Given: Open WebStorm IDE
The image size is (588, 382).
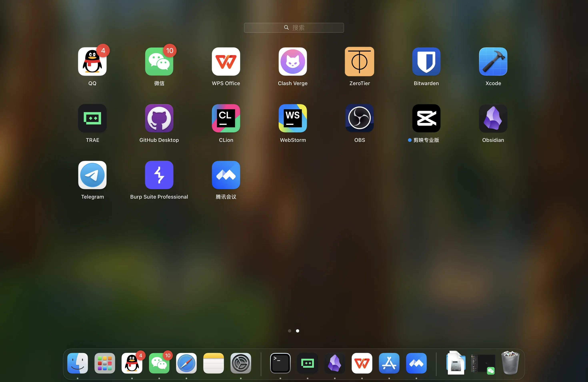Looking at the screenshot, I should (293, 118).
